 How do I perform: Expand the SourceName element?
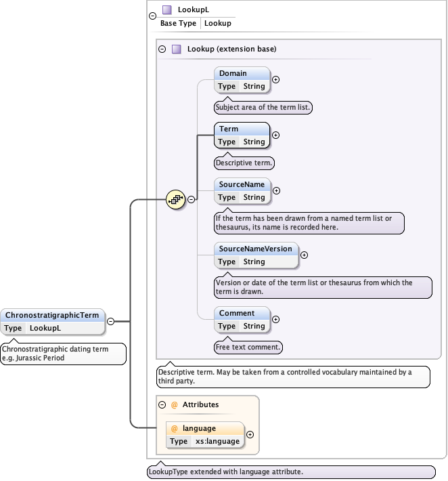[276, 190]
